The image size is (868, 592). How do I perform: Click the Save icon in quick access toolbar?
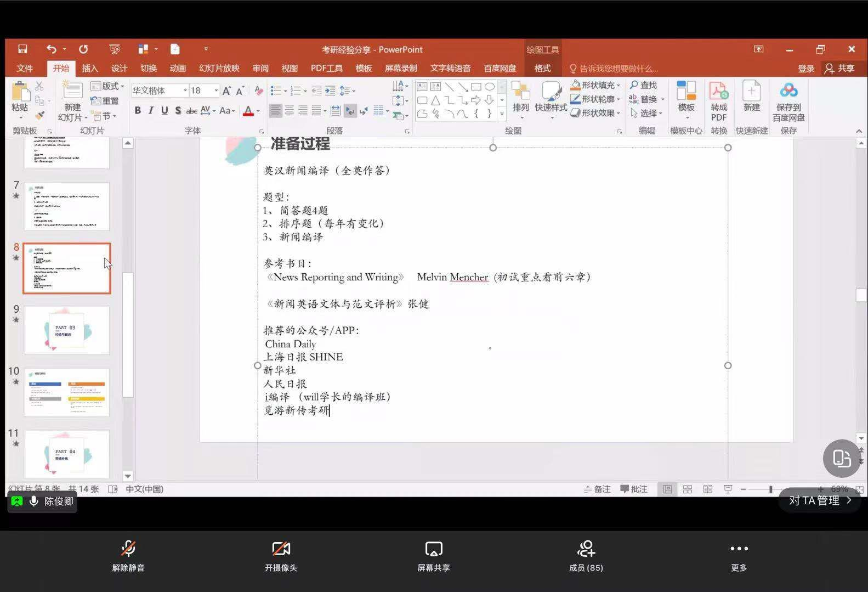(x=22, y=49)
